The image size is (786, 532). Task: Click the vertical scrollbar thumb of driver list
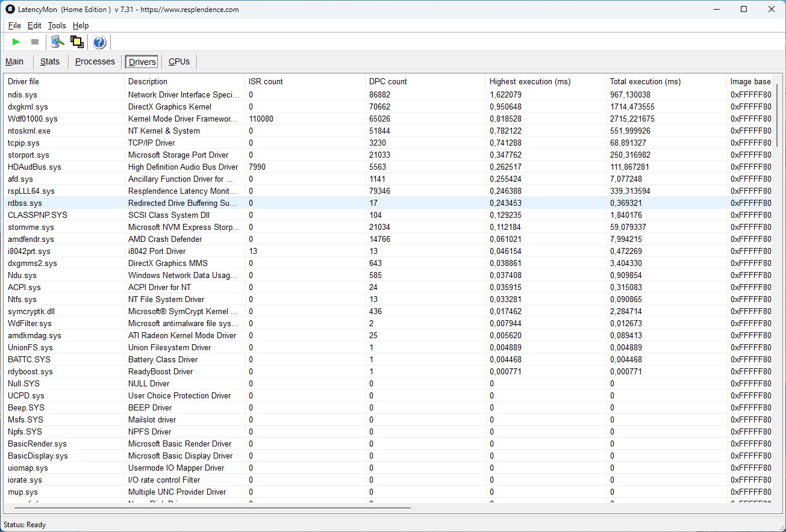click(x=776, y=114)
